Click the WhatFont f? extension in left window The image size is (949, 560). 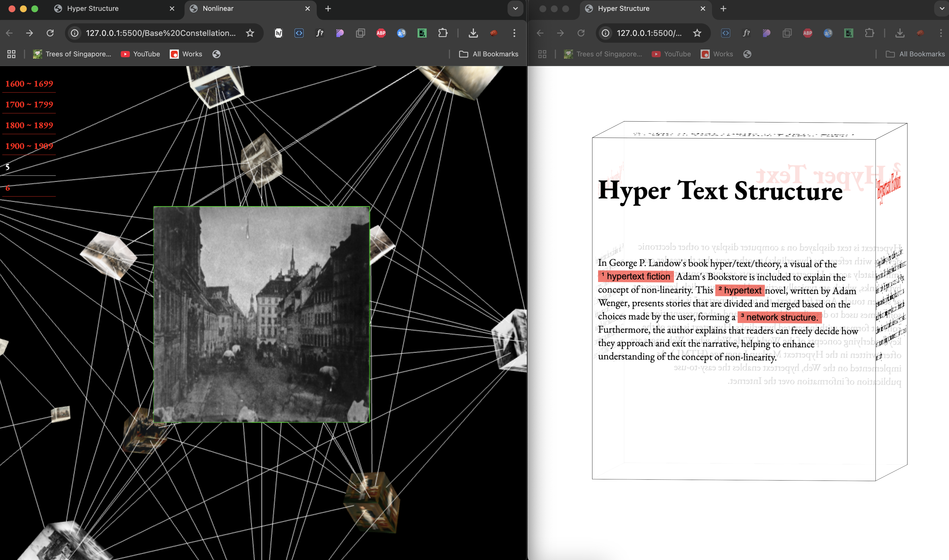(319, 33)
